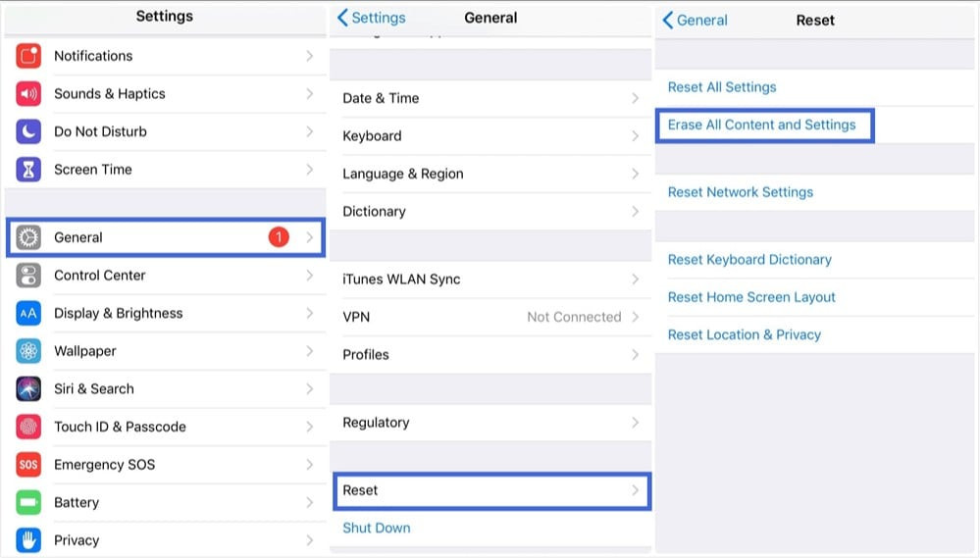Open the Reset row chevron
Screen dimensions: 980x558
635,490
